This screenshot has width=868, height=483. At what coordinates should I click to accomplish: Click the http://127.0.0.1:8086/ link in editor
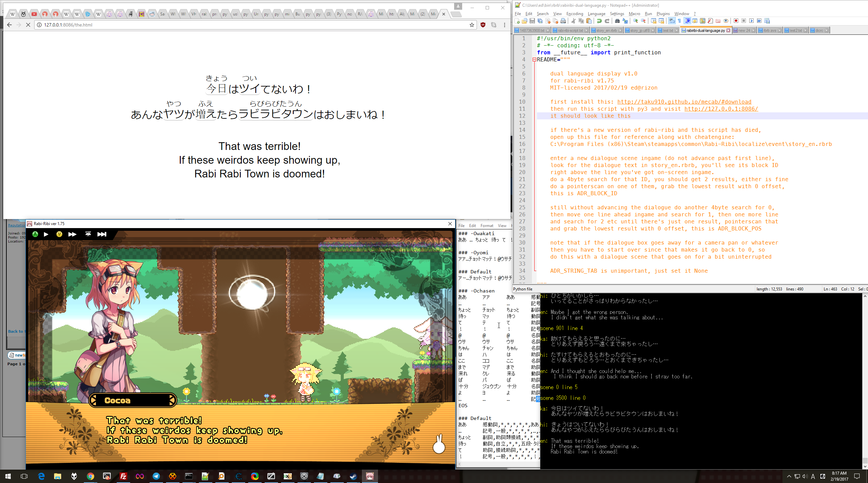tap(721, 109)
